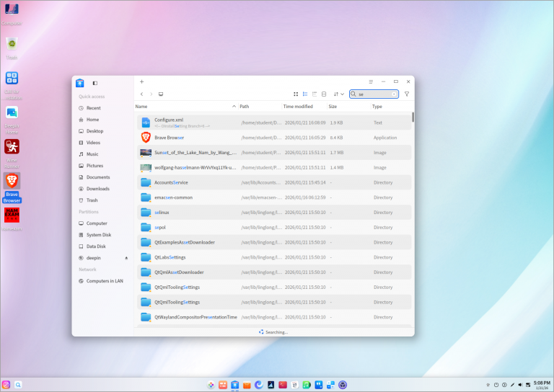The height and width of the screenshot is (392, 554).
Task: Clear the search text with x icon
Action: 394,94
